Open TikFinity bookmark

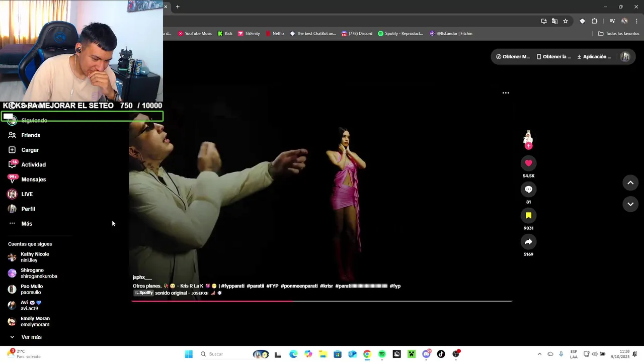coord(249,34)
